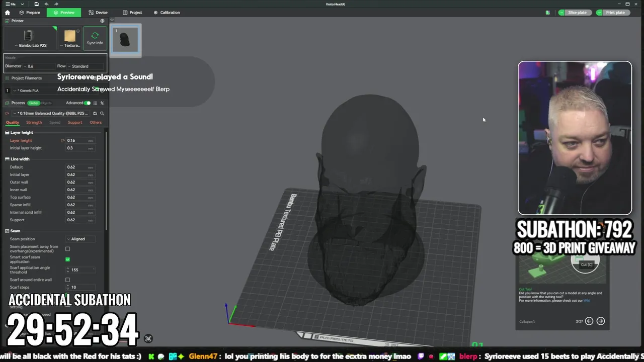644x362 pixels.
Task: Open the Device tab
Action: click(x=98, y=13)
